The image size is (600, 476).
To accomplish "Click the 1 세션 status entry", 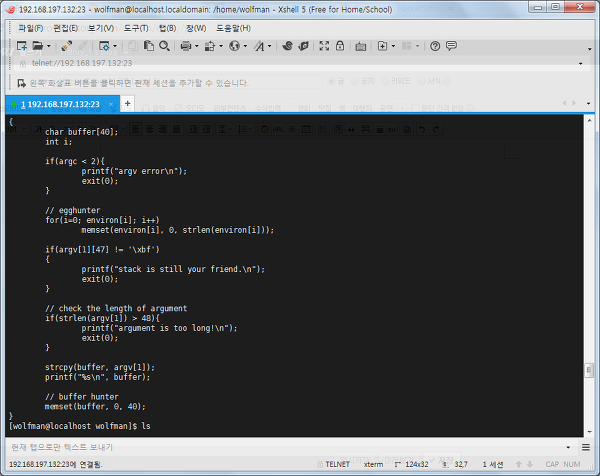I will [x=493, y=464].
